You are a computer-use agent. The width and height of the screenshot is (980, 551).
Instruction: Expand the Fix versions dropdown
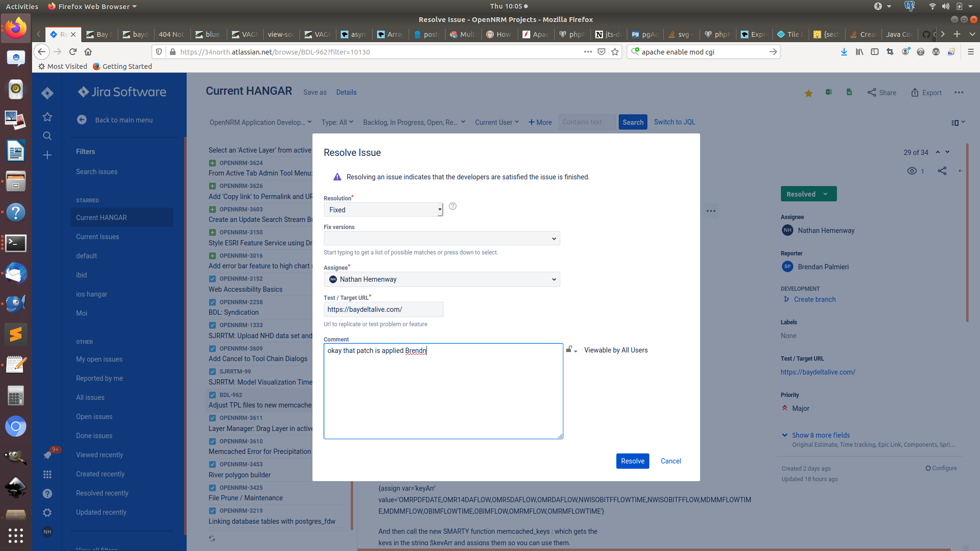click(x=442, y=238)
